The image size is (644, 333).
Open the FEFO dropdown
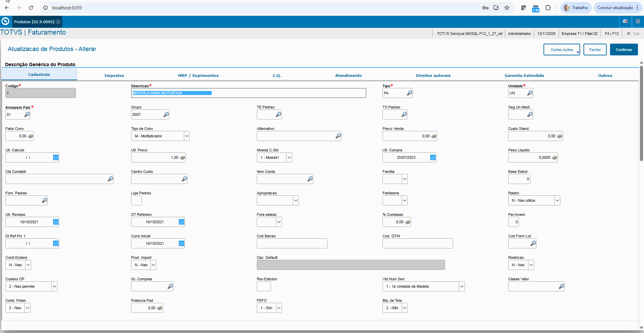coord(279,308)
